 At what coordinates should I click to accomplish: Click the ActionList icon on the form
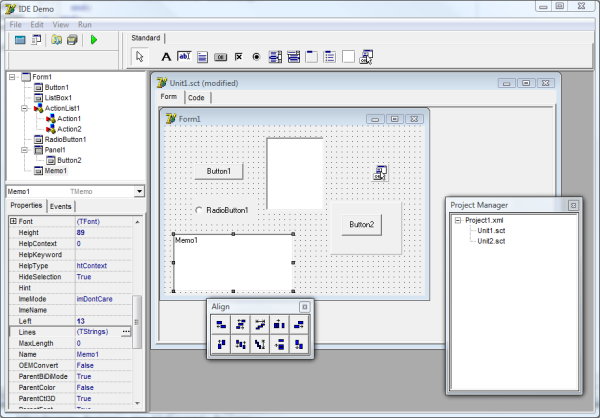coord(380,174)
